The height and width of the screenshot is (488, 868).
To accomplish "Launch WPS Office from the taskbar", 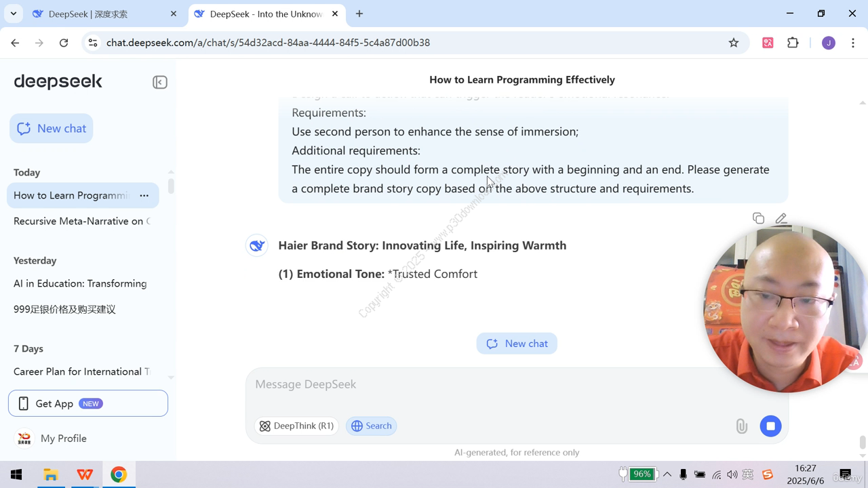I will (x=85, y=474).
